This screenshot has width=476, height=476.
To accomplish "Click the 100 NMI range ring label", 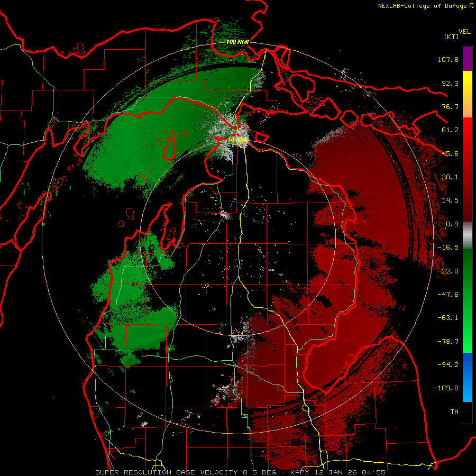I will click(237, 42).
